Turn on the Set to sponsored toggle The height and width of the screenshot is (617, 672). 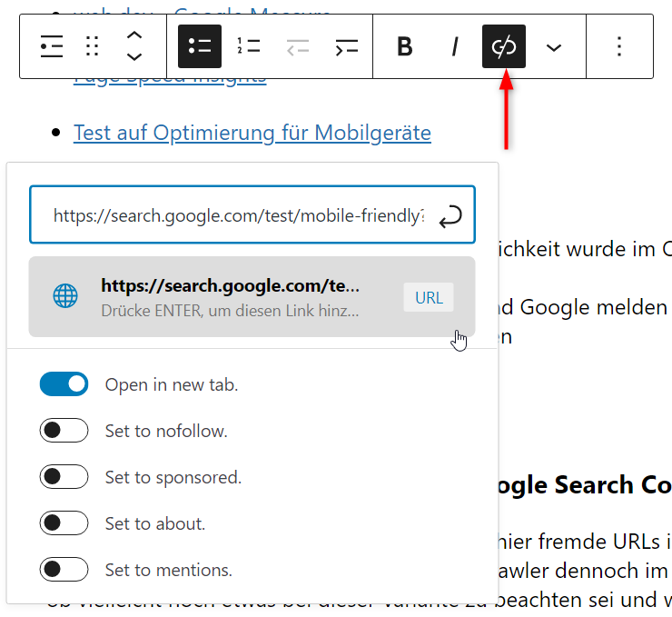[x=64, y=477]
